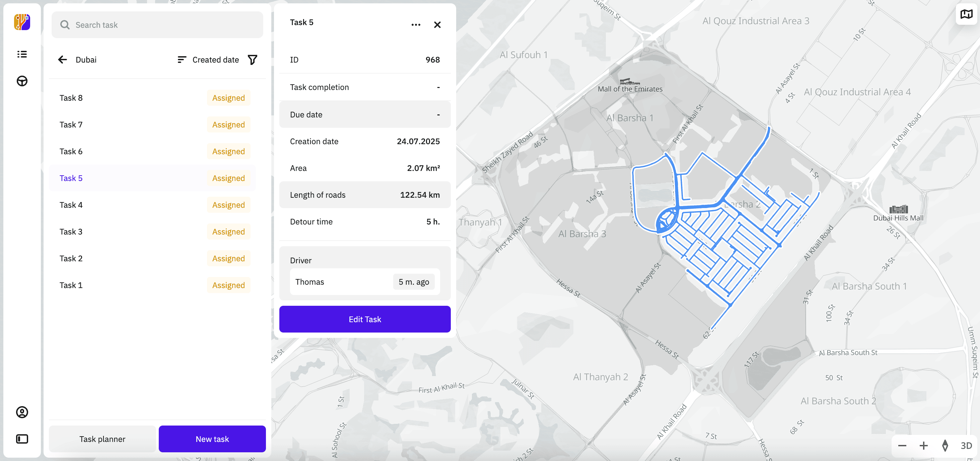Click the Edit Task button
980x461 pixels.
tap(365, 319)
